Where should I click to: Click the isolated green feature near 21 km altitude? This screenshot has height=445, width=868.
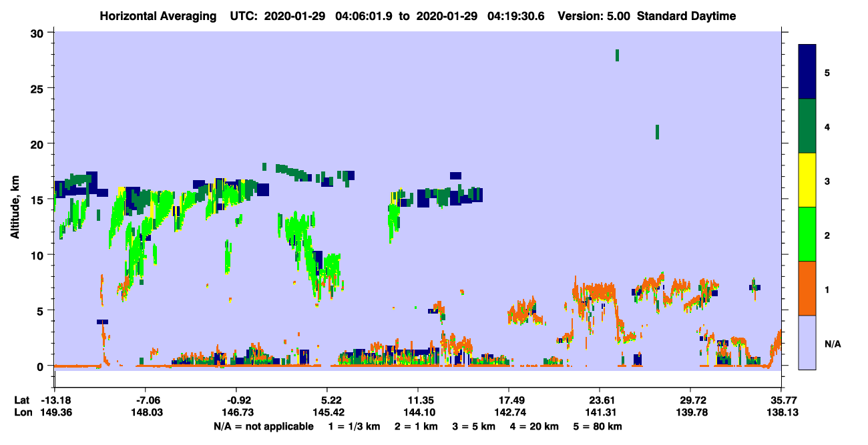[x=657, y=131]
